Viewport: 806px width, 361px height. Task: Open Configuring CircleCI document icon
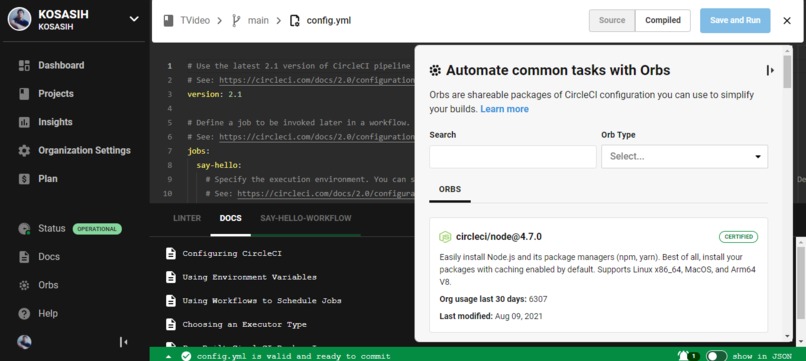(x=171, y=254)
